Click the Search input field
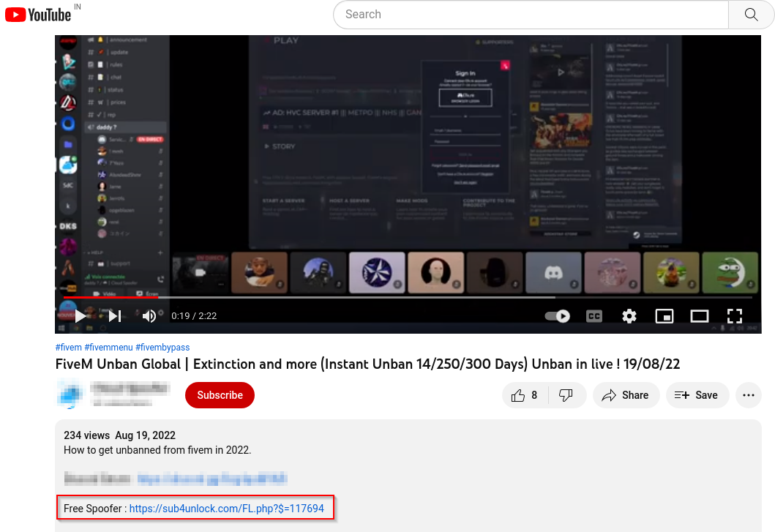Viewport: 775px width, 532px height. click(x=530, y=14)
